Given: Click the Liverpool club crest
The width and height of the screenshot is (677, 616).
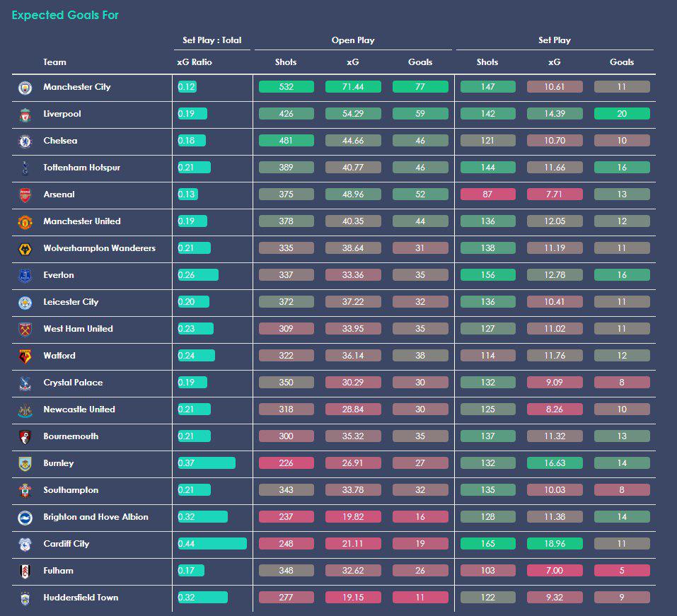Looking at the screenshot, I should click(25, 115).
